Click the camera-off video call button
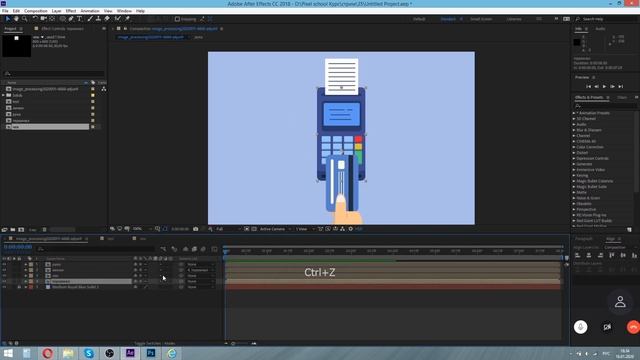Screen dimensions: 640x360 tap(607, 327)
